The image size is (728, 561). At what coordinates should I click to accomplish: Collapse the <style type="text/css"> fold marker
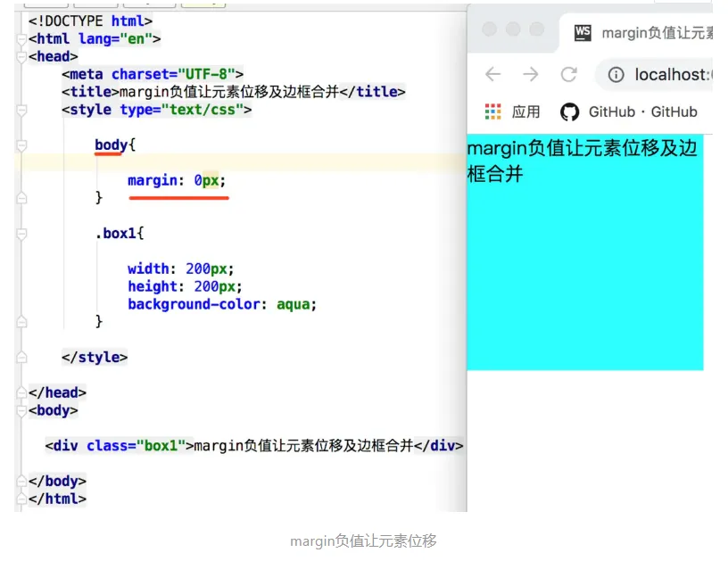[21, 111]
